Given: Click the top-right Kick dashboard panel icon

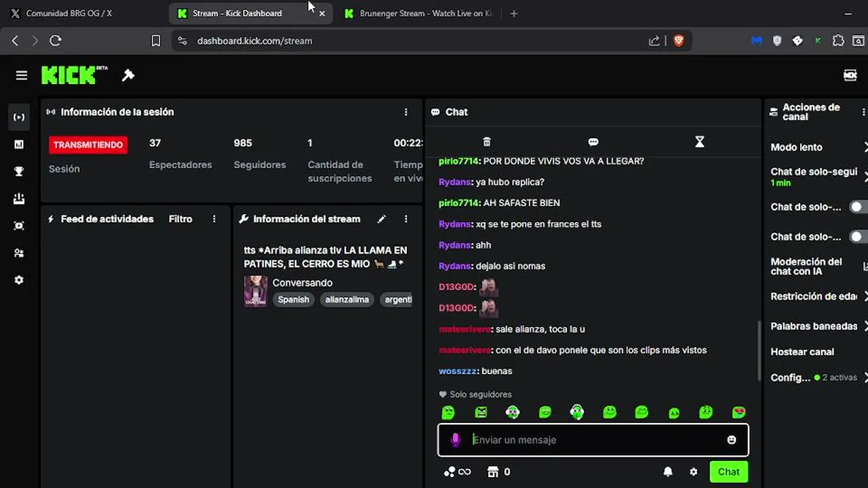Looking at the screenshot, I should point(850,75).
